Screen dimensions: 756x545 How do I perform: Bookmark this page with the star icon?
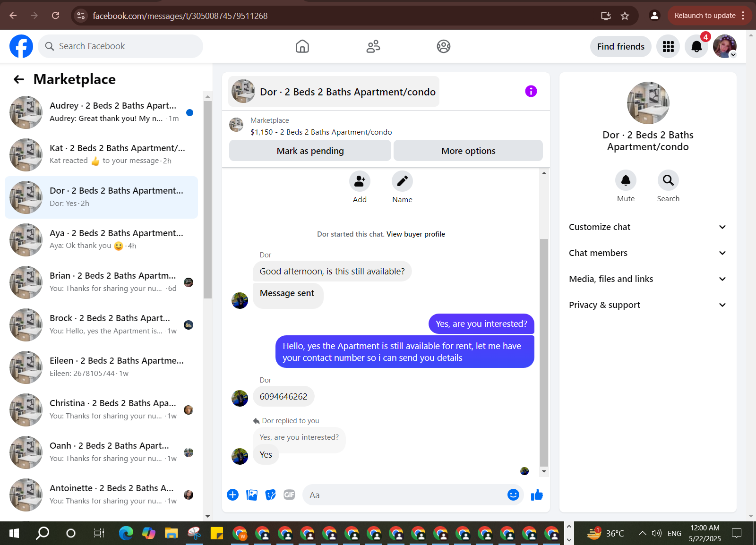[x=625, y=16]
